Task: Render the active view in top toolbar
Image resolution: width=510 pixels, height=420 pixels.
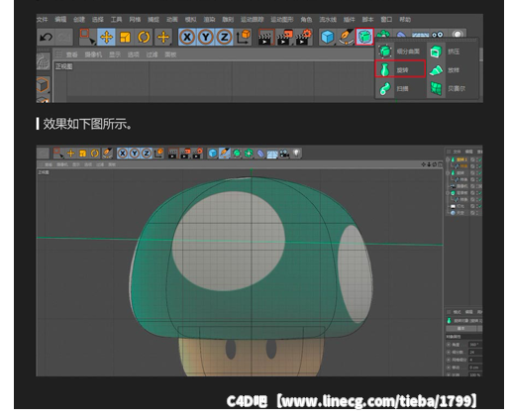Action: pos(265,37)
